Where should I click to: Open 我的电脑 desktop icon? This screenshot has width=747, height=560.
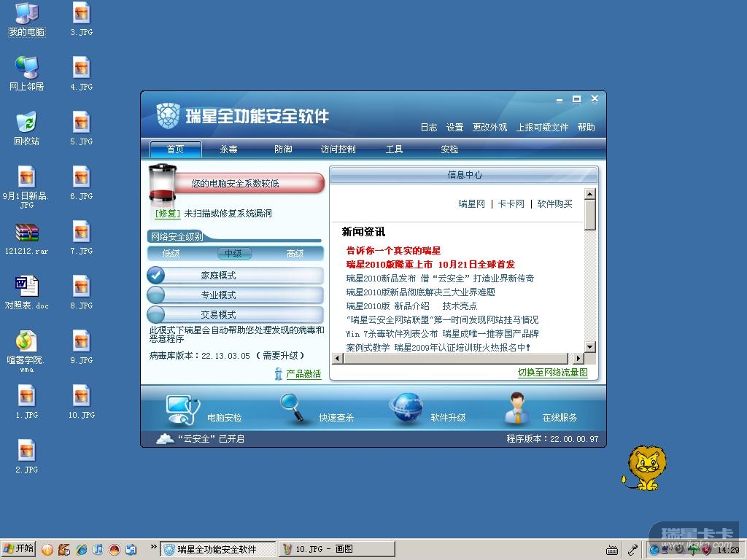tap(27, 19)
